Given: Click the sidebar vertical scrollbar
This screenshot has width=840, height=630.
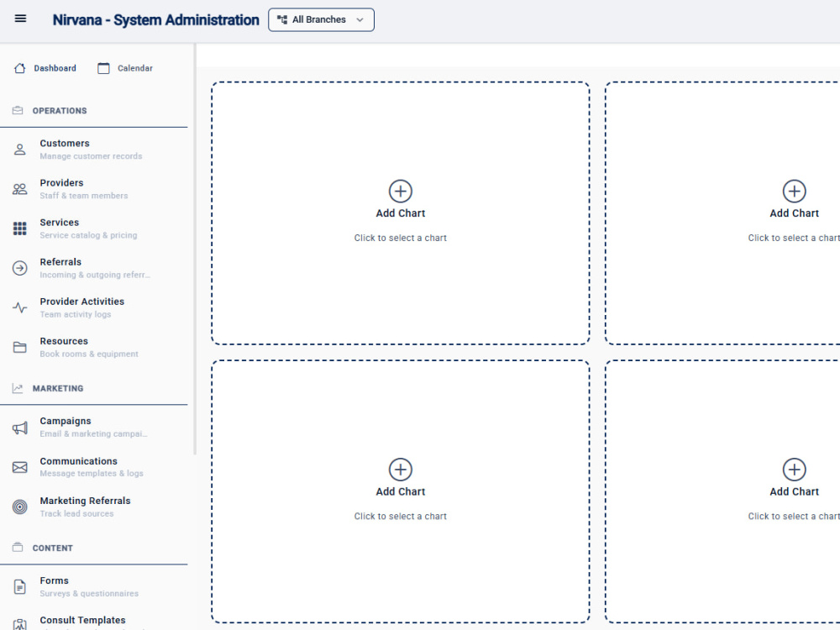Looking at the screenshot, I should pyautogui.click(x=195, y=249).
